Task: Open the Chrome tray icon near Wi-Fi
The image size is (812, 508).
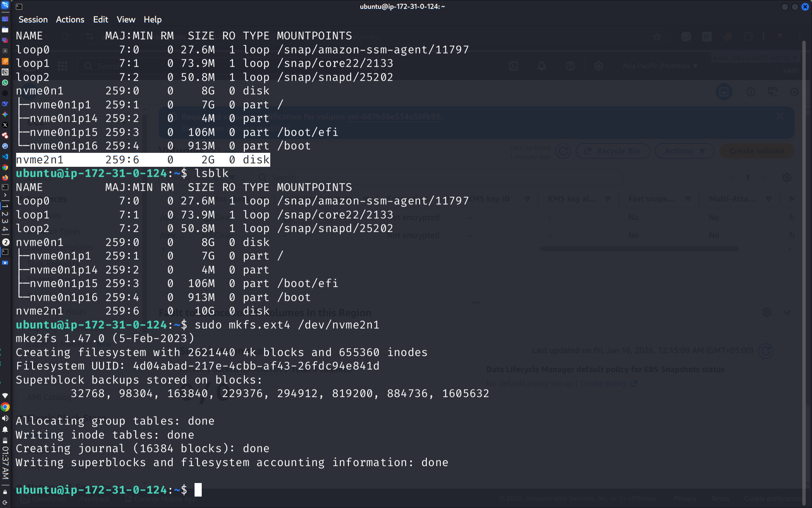Action: pos(5,407)
